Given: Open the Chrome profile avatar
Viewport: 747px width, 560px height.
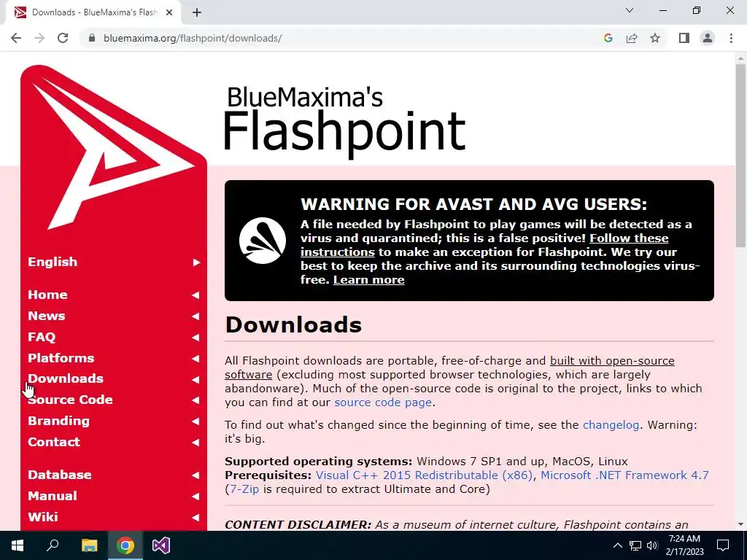Looking at the screenshot, I should [708, 38].
